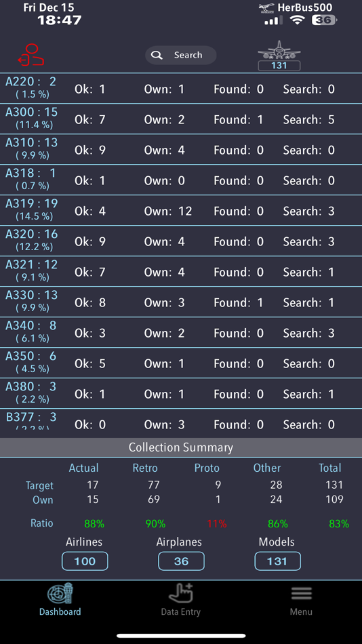Screen dimensions: 362x644
Task: Select the A319 aircraft row
Action: pos(181,211)
